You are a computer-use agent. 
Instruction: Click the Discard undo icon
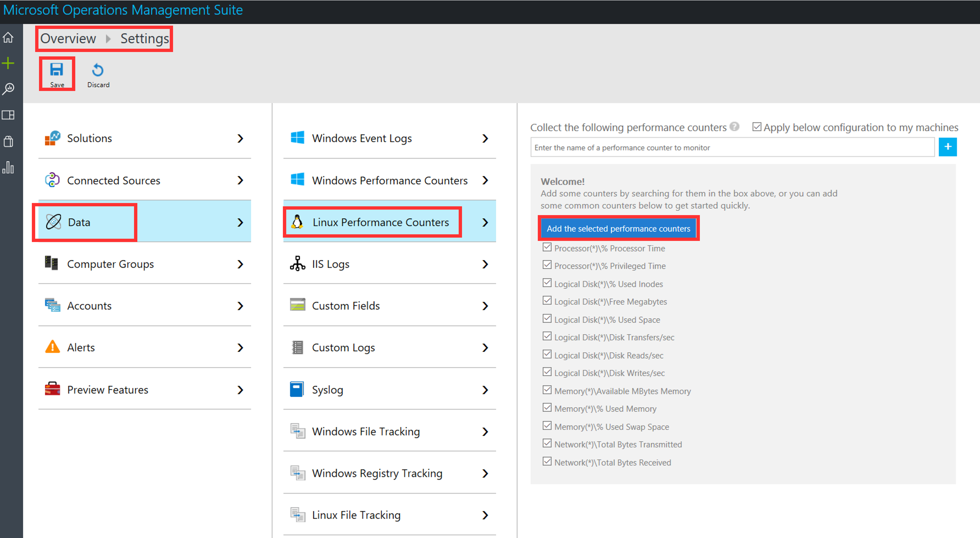(98, 70)
